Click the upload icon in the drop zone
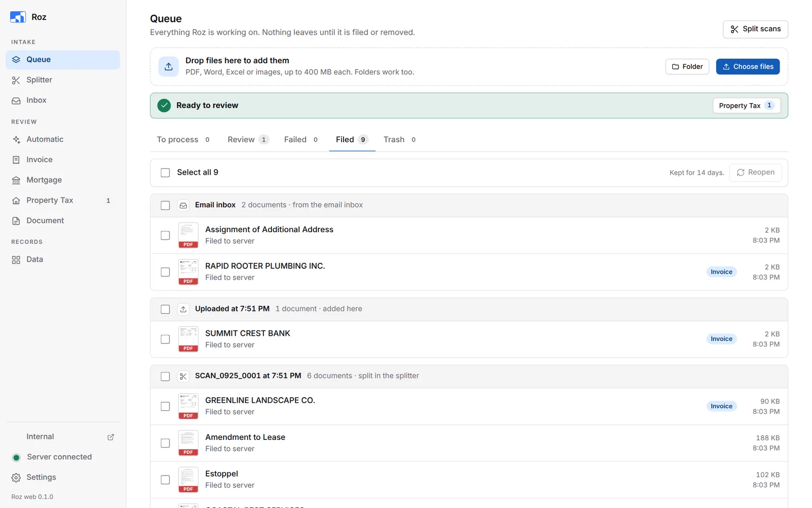This screenshot has width=812, height=508. tap(168, 67)
